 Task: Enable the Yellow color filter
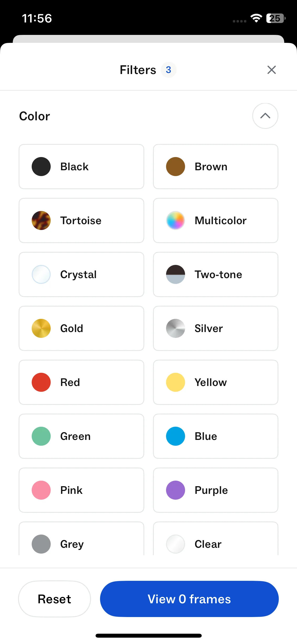click(215, 382)
